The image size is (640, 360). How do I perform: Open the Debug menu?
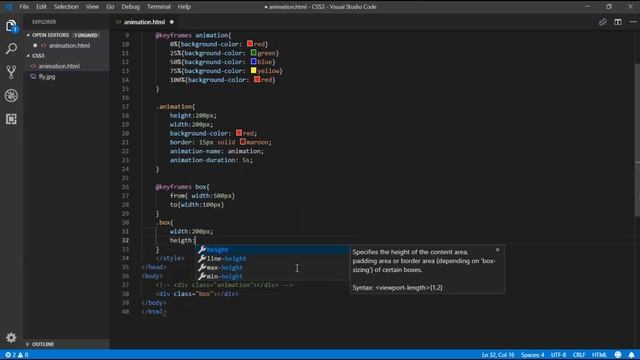[131, 7]
